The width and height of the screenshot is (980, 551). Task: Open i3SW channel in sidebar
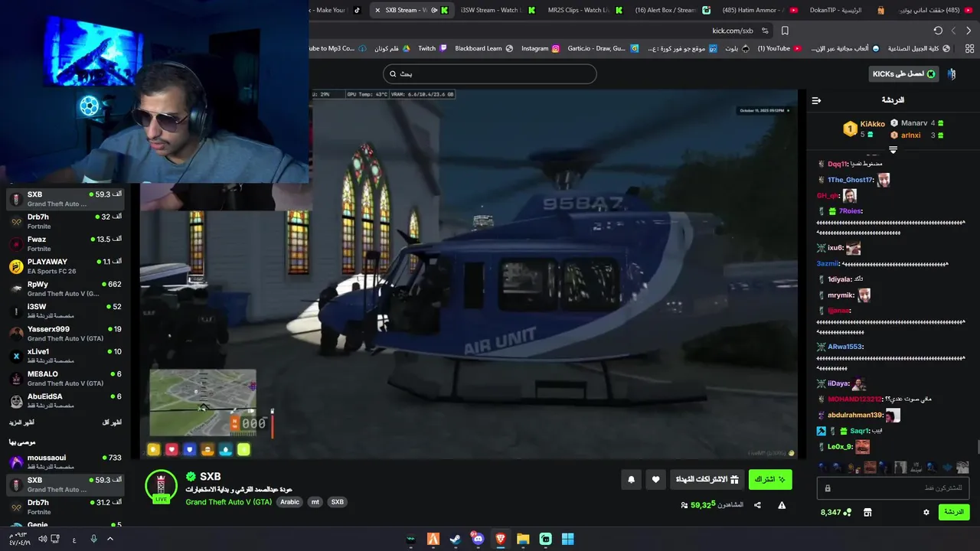click(x=65, y=311)
